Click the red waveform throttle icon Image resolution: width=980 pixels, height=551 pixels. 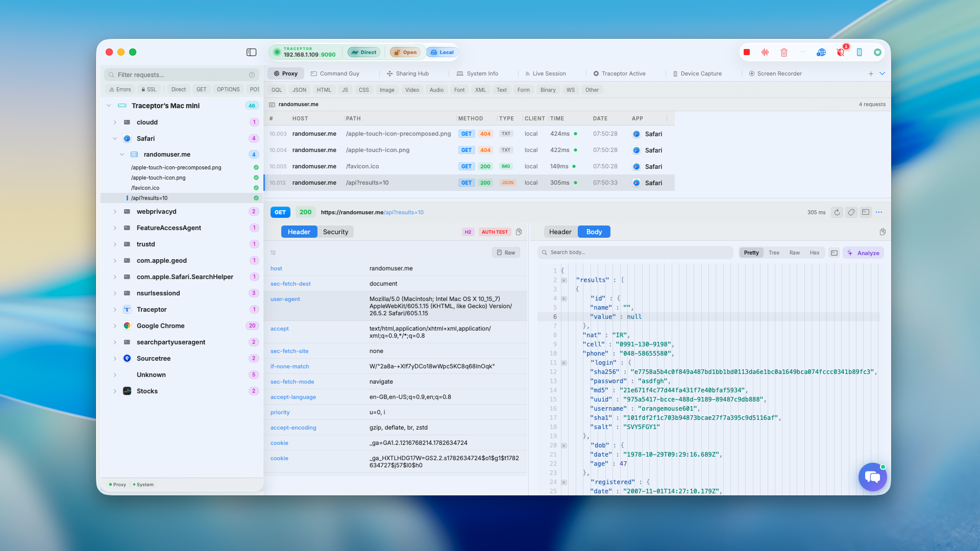tap(765, 52)
